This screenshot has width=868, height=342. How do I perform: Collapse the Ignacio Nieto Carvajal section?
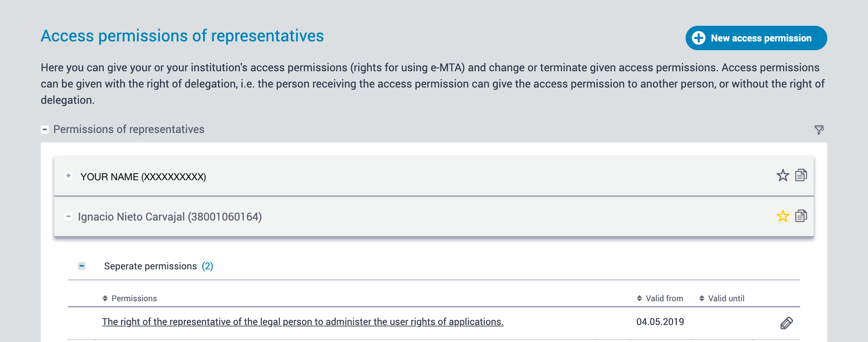[68, 216]
